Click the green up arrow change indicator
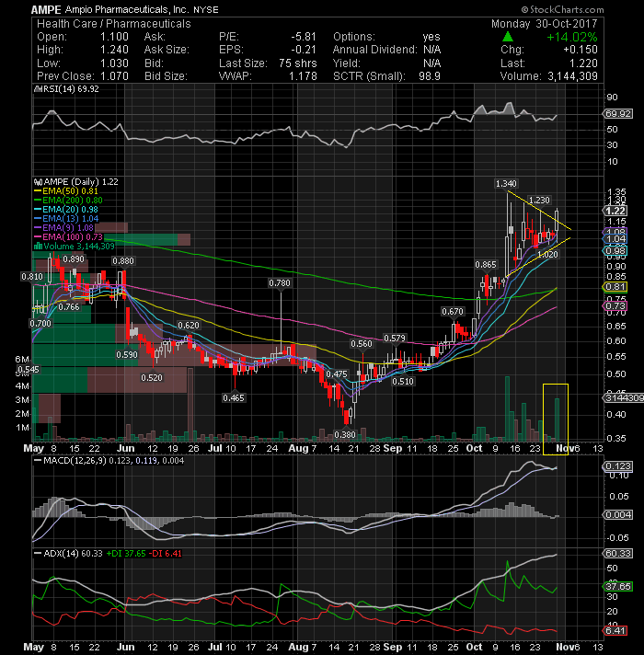This screenshot has height=655, width=644. click(508, 37)
